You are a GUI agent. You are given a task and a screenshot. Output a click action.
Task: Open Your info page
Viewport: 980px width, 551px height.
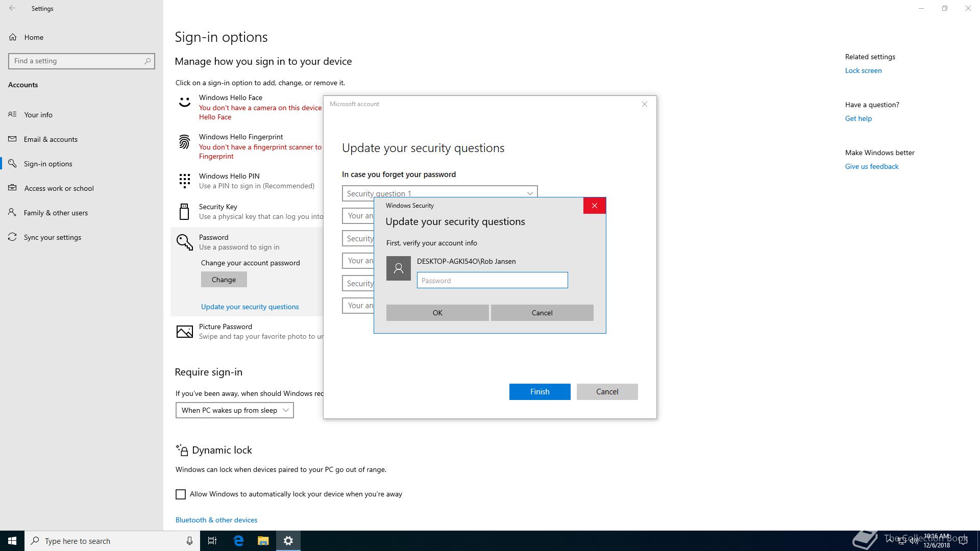(x=82, y=115)
